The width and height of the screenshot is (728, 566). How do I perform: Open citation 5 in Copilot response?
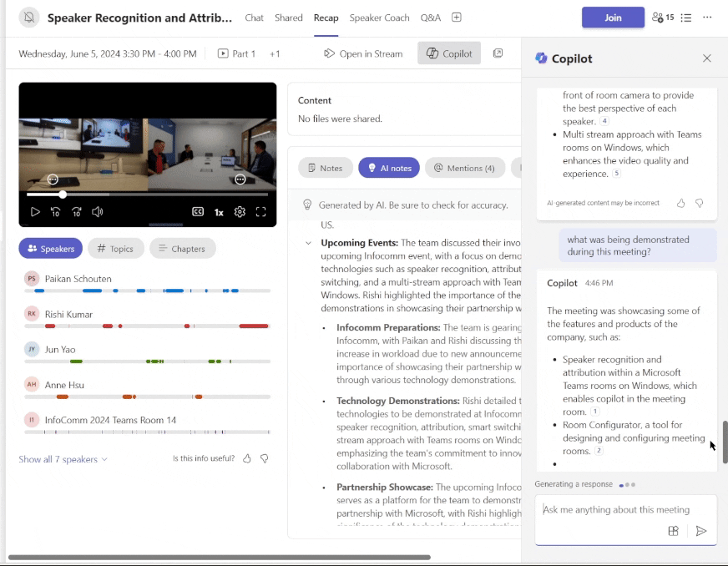(616, 173)
